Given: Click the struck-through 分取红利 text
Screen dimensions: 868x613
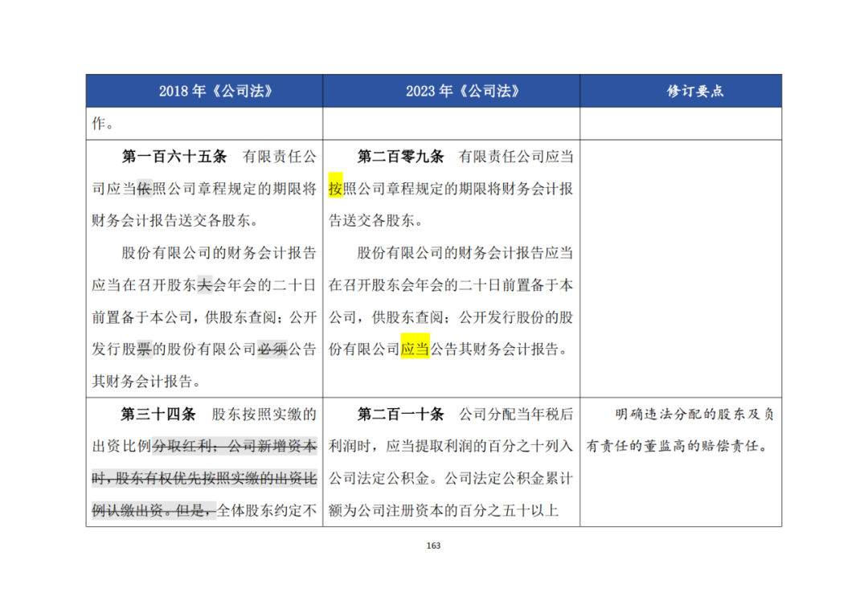Looking at the screenshot, I should pyautogui.click(x=181, y=446).
